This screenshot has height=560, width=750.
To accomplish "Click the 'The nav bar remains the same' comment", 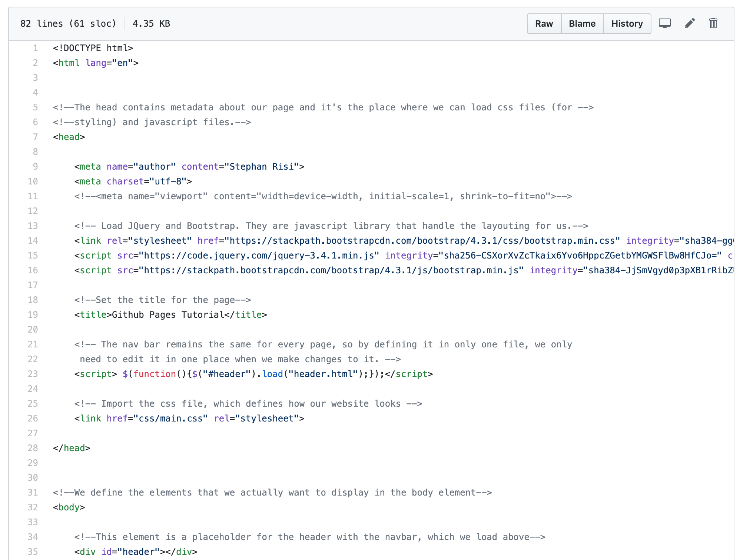I will click(323, 344).
